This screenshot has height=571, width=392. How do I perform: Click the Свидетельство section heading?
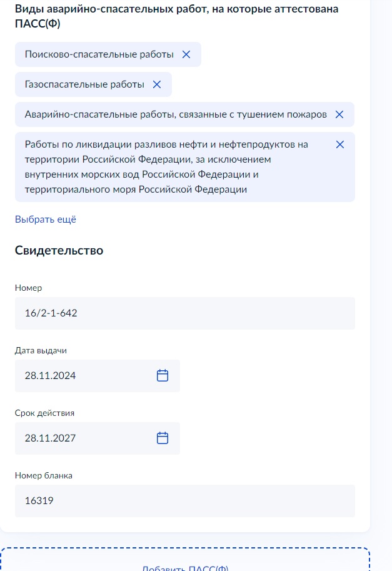point(59,251)
